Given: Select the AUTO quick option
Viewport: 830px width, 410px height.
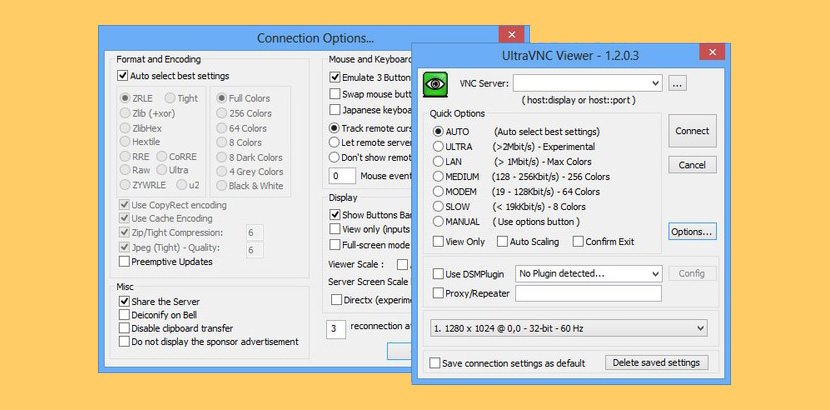Looking at the screenshot, I should (438, 132).
